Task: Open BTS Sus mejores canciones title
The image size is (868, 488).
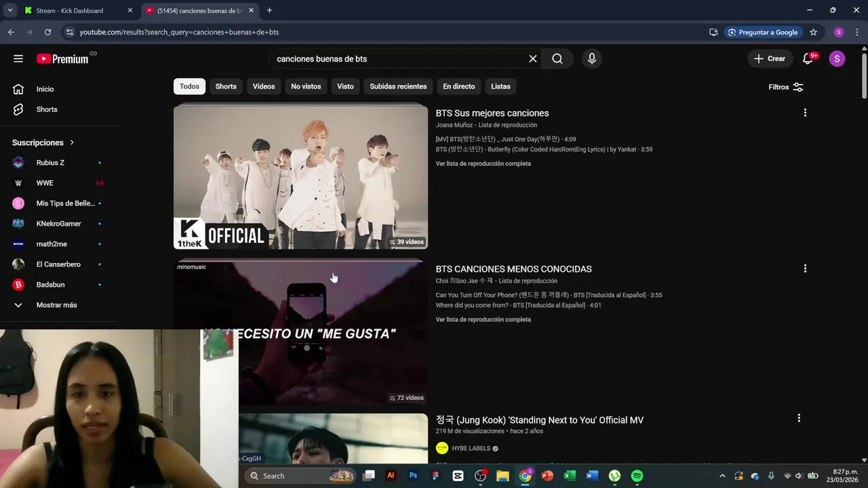Action: (492, 113)
